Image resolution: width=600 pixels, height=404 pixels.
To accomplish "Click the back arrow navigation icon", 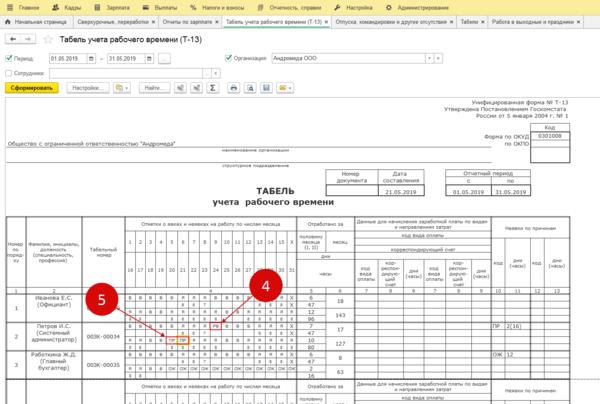I will click(x=11, y=39).
